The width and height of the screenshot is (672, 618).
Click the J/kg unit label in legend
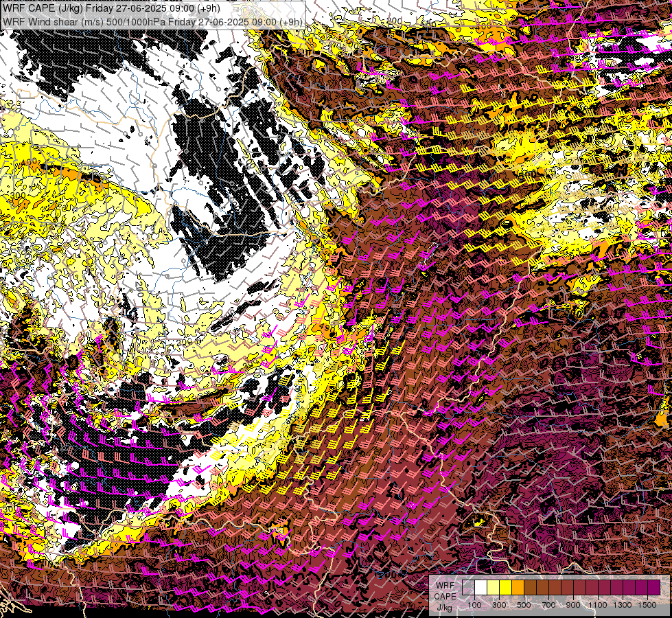(x=445, y=608)
